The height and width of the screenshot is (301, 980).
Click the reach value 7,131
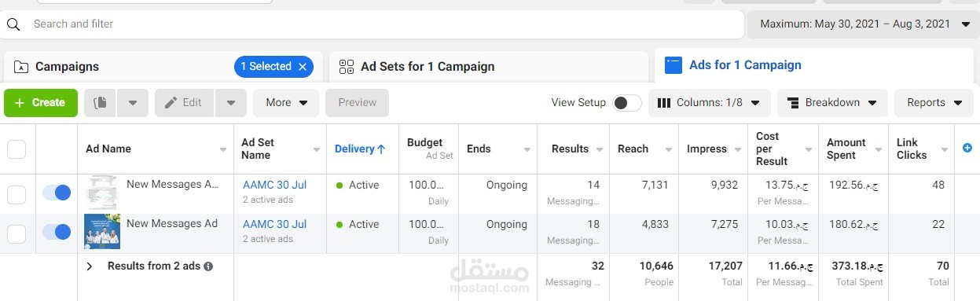(x=655, y=185)
